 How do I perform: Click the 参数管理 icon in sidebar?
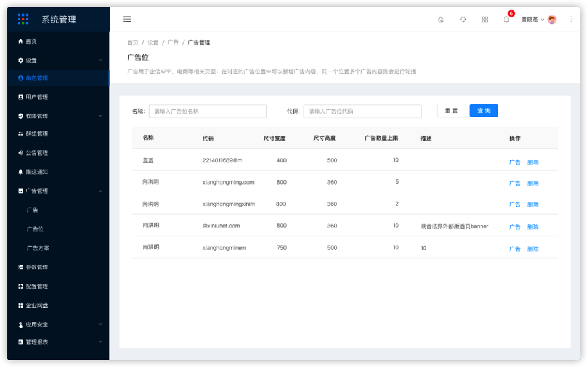click(21, 267)
